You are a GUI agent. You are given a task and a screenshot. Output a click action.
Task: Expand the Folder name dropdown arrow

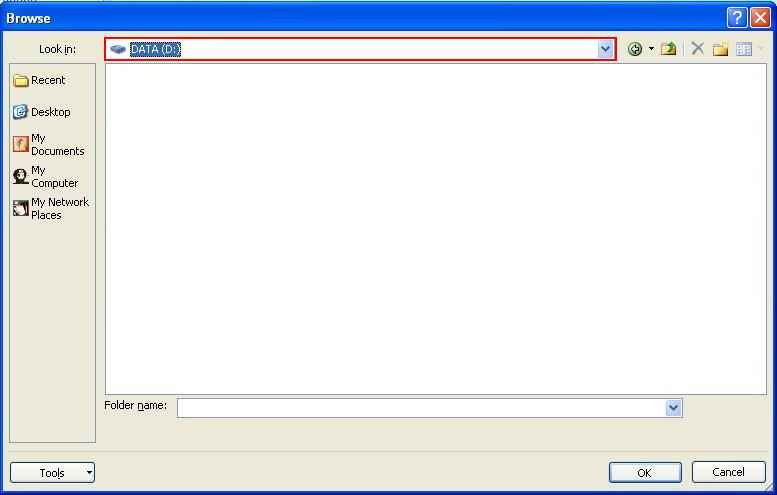pyautogui.click(x=673, y=408)
